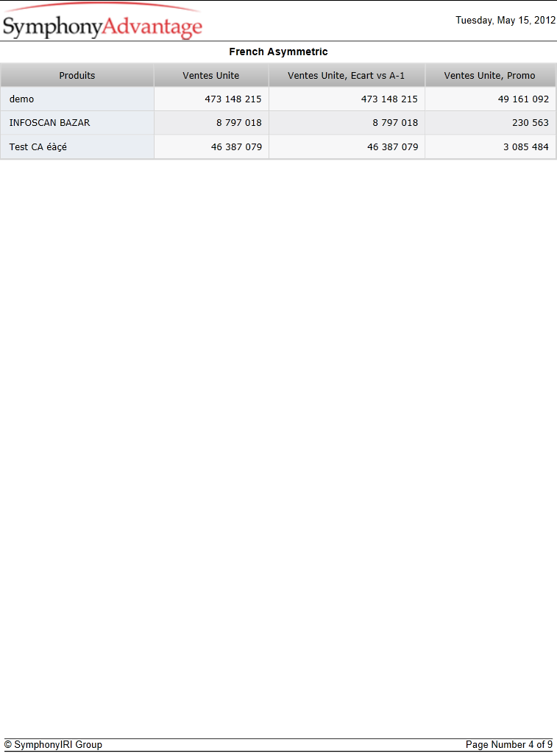
Task: Select the Ventes Unite, Promo header
Action: click(490, 75)
